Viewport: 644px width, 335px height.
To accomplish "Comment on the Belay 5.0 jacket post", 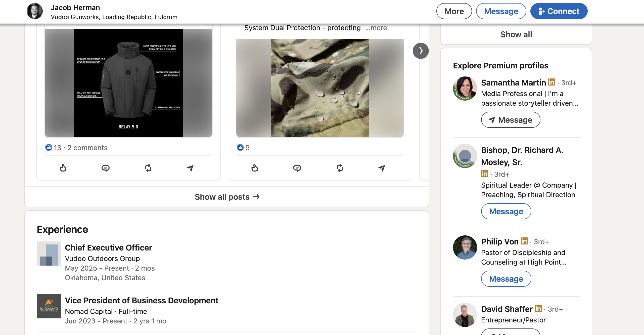I will [106, 168].
